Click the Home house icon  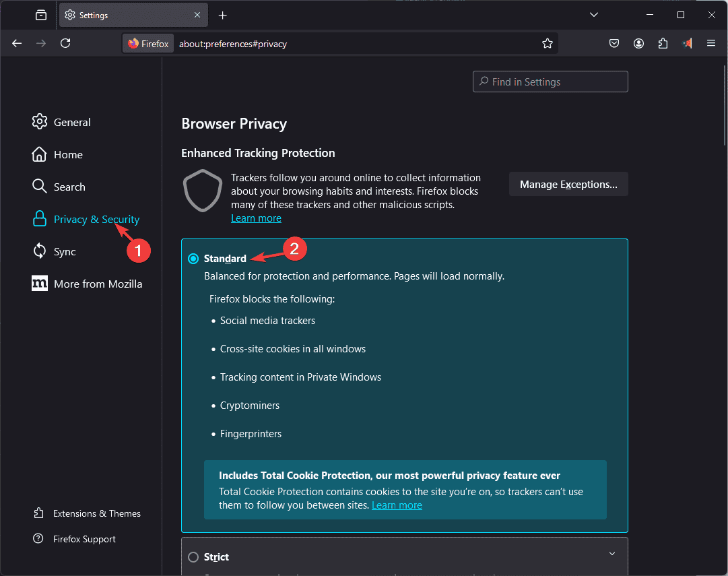40,154
